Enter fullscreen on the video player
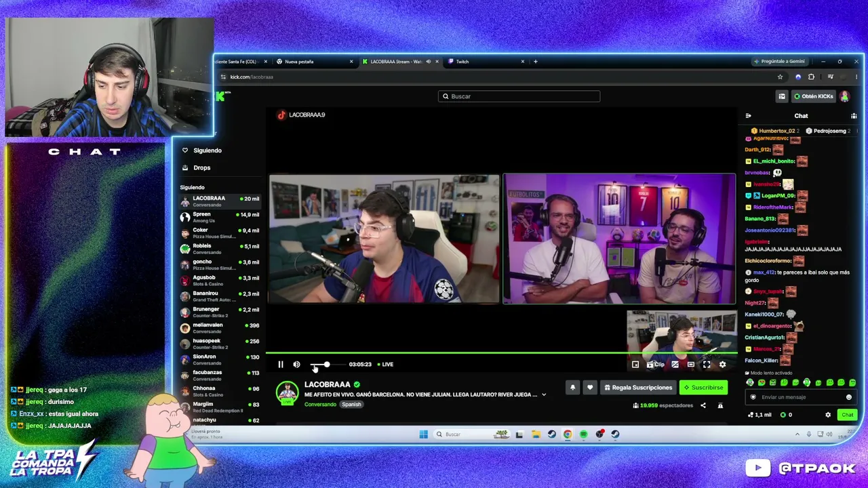The width and height of the screenshot is (868, 488). click(x=707, y=365)
